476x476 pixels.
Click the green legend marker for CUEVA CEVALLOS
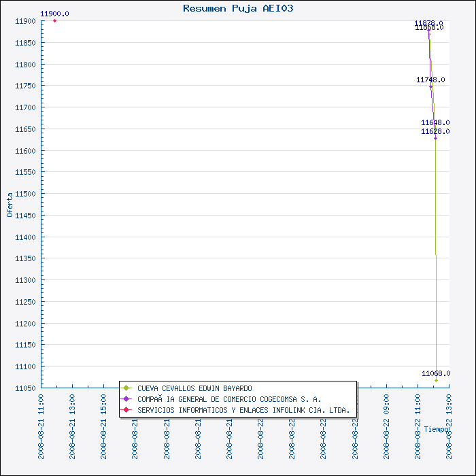126,388
